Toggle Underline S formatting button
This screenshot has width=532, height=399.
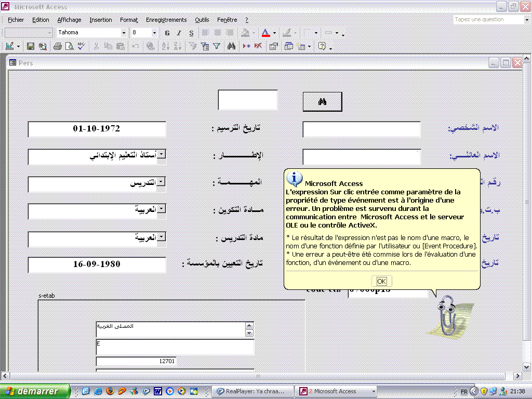(191, 33)
